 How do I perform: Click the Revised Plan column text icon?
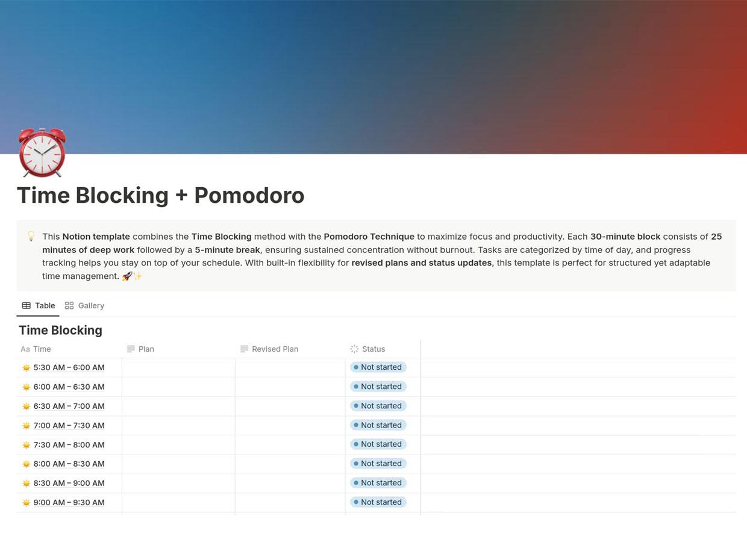244,349
